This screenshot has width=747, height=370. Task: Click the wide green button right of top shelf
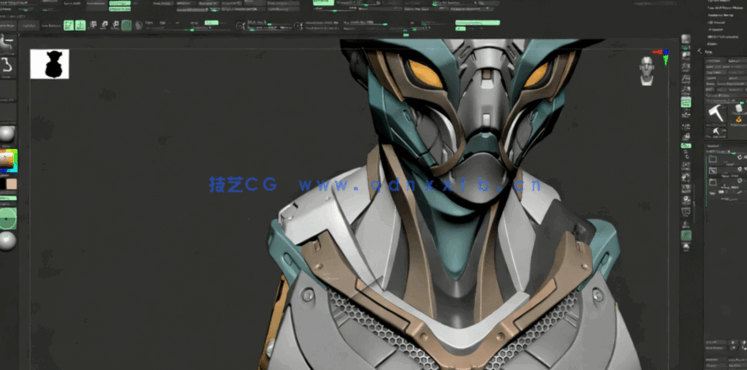477,23
